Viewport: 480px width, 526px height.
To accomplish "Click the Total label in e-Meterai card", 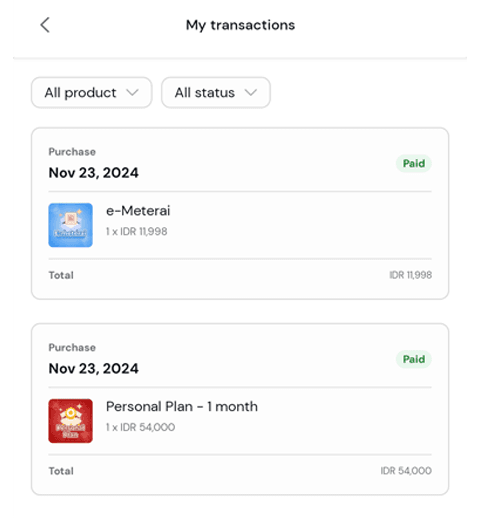I will click(x=61, y=275).
